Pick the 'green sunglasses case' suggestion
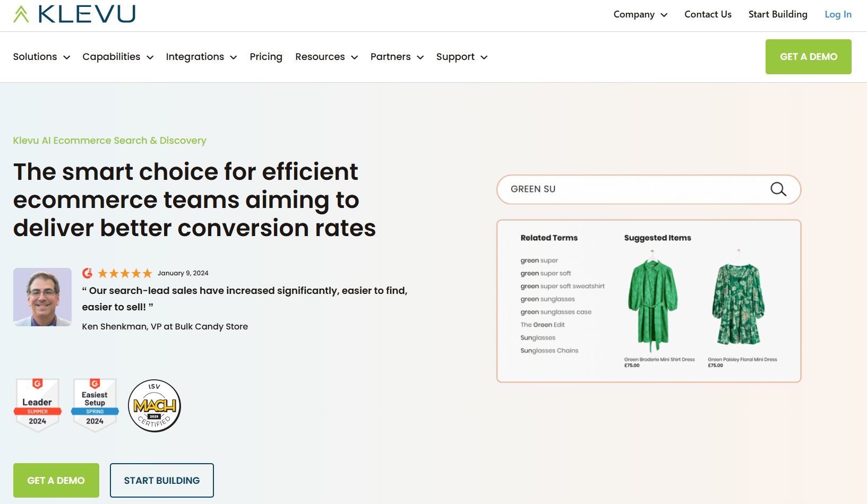 coord(556,312)
